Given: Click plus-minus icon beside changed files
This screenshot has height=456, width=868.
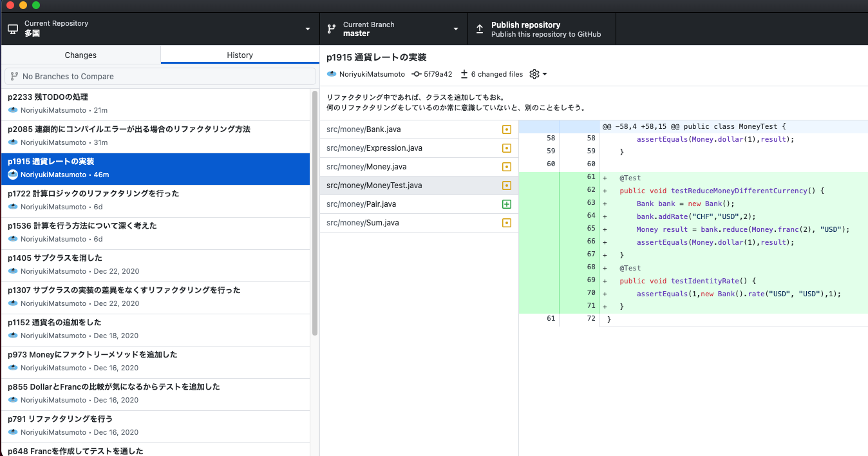Looking at the screenshot, I should 464,74.
